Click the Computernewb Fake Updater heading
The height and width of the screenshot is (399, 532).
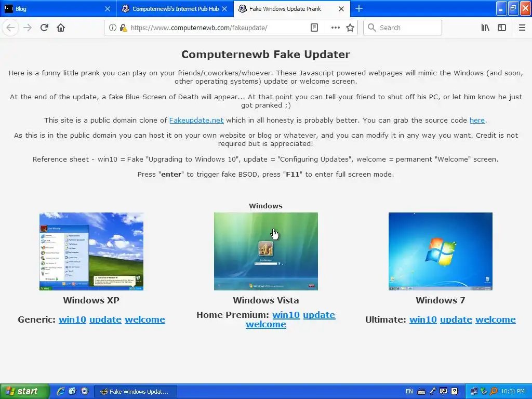click(x=265, y=55)
